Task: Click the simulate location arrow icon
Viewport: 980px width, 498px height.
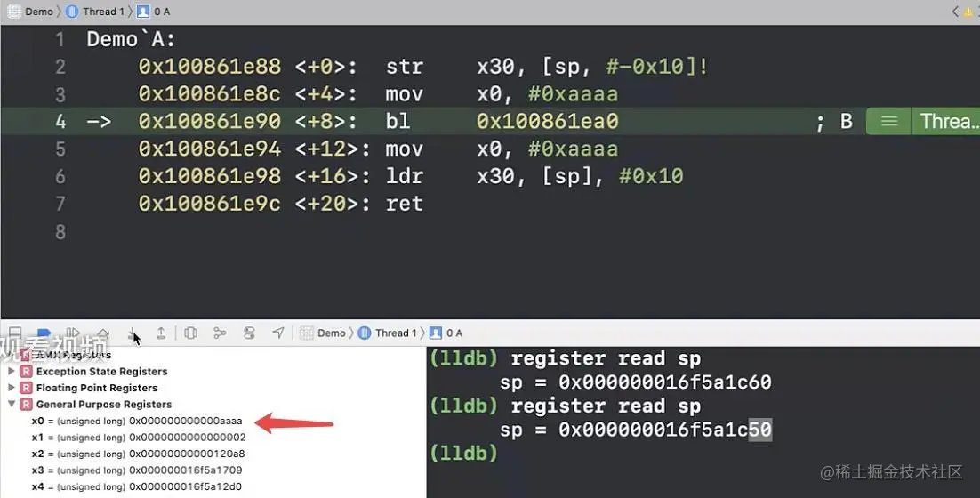Action: coord(278,333)
